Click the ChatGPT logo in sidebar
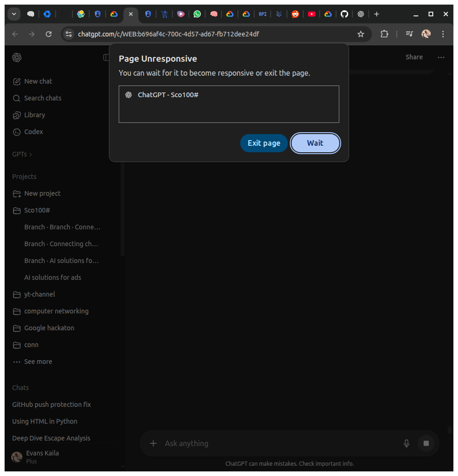The image size is (458, 476). click(x=17, y=57)
